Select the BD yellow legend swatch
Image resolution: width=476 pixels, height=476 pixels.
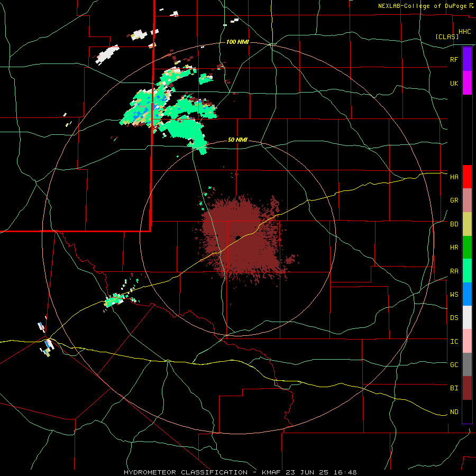467,224
